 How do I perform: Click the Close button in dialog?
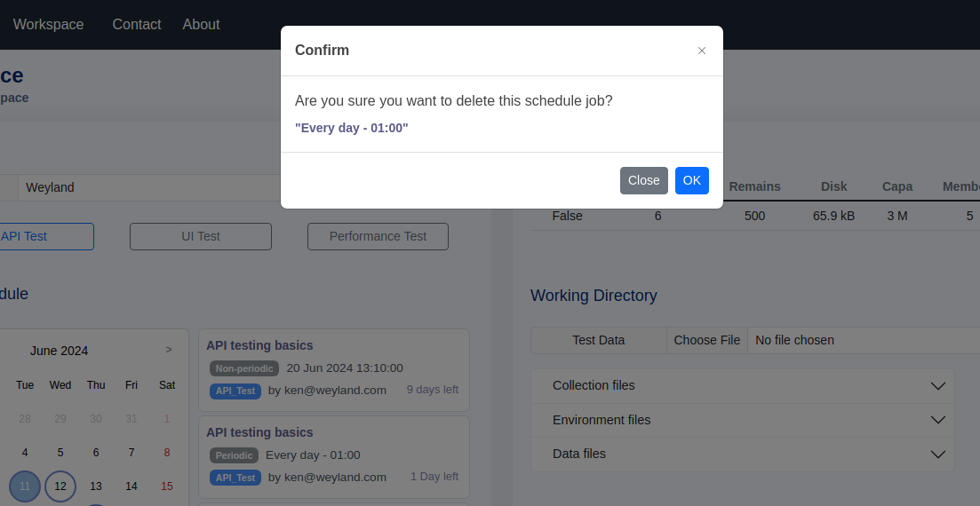[644, 180]
